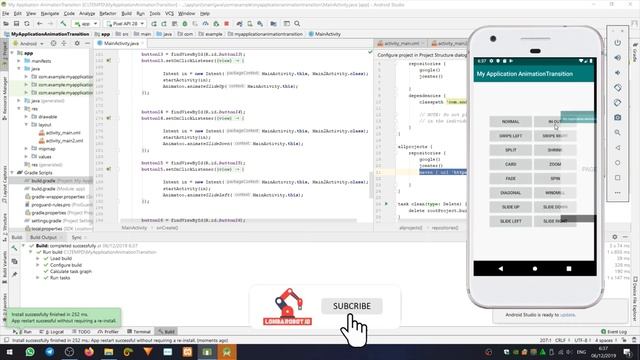Click the Search Everywhere magnifier icon

click(x=297, y=24)
